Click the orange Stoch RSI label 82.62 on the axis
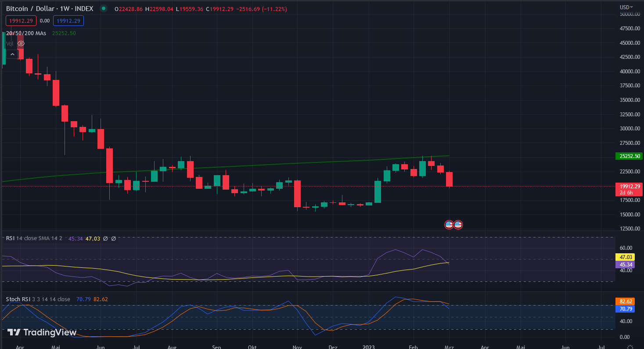 [x=626, y=302]
